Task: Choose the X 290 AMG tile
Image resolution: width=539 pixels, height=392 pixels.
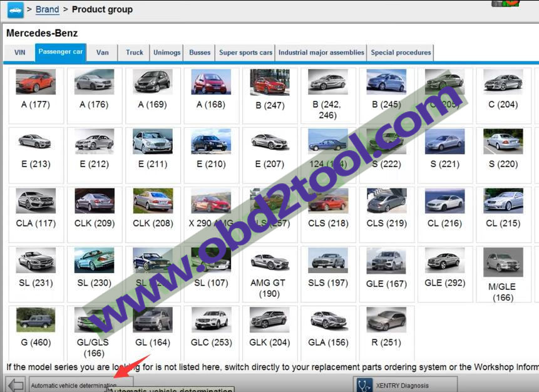Action: (x=212, y=215)
